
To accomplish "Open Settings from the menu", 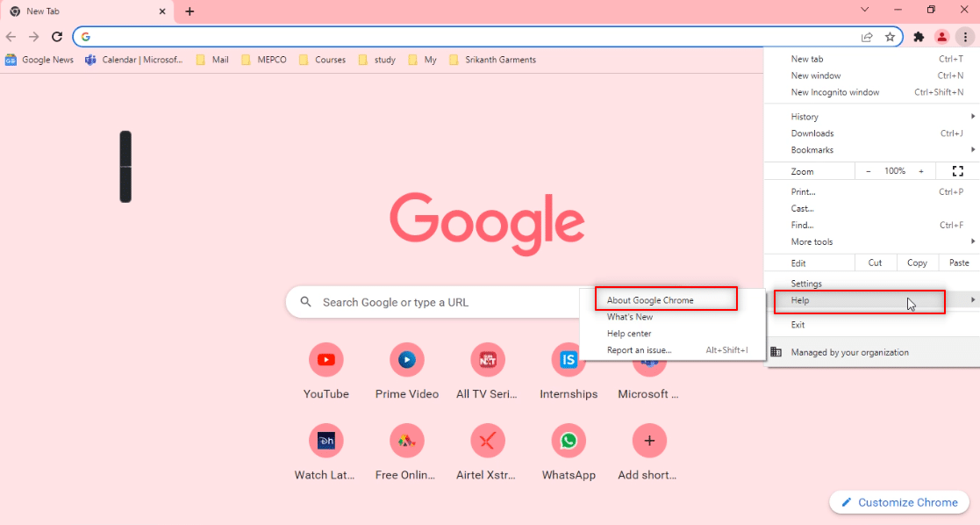I will [872, 284].
